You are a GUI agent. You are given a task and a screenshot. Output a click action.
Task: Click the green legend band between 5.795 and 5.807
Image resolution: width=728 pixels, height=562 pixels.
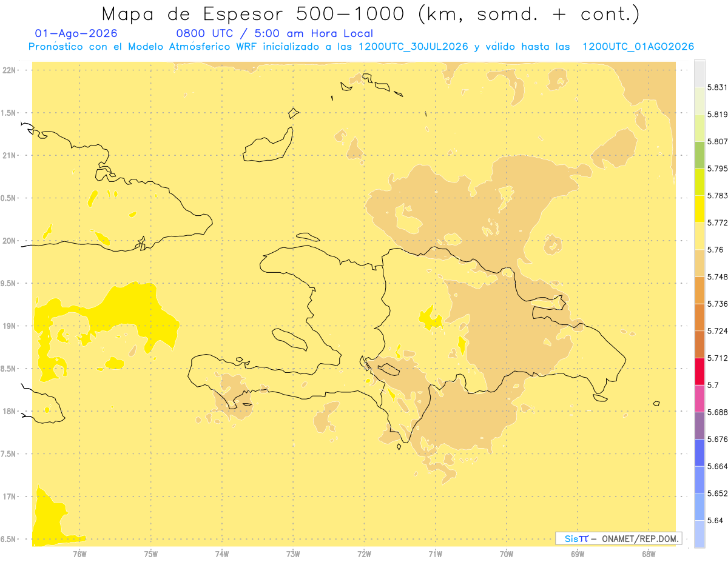click(x=699, y=155)
